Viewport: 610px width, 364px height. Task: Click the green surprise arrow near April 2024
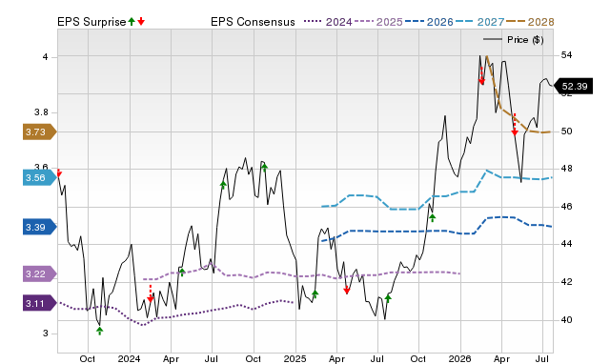point(182,272)
